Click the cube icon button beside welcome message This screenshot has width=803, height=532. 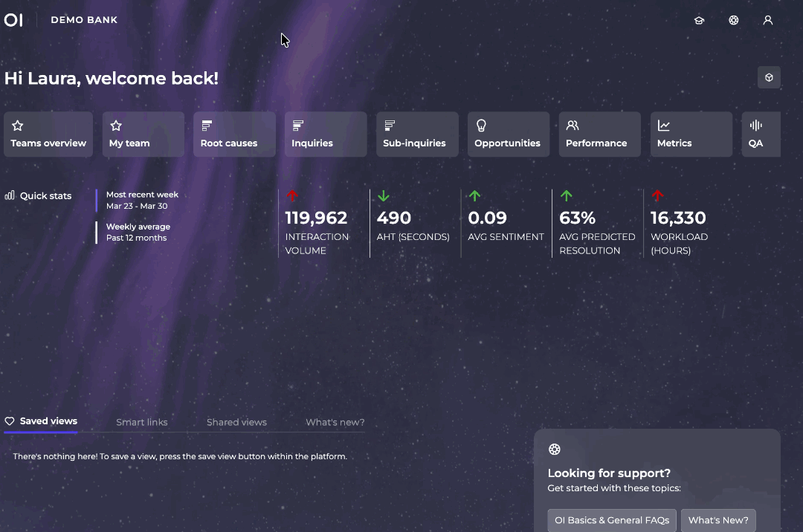(x=769, y=78)
